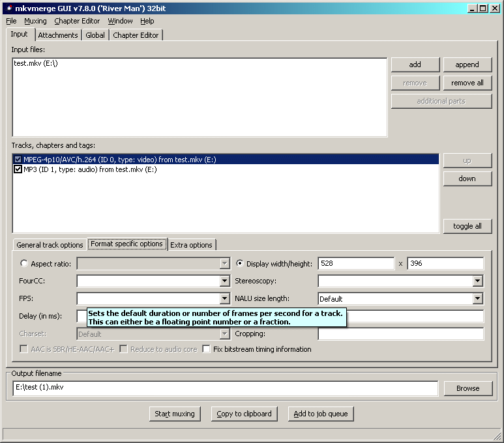Screen dimensions: 504x443
Task: Open the Chapter Editor menu
Action: (77, 21)
